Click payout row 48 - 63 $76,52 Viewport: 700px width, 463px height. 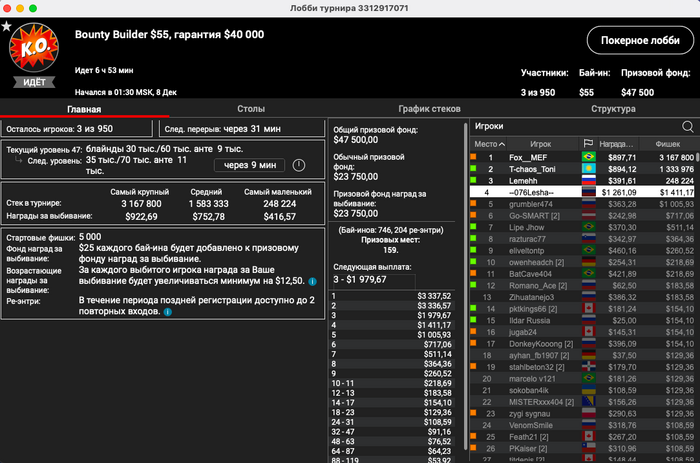click(392, 441)
